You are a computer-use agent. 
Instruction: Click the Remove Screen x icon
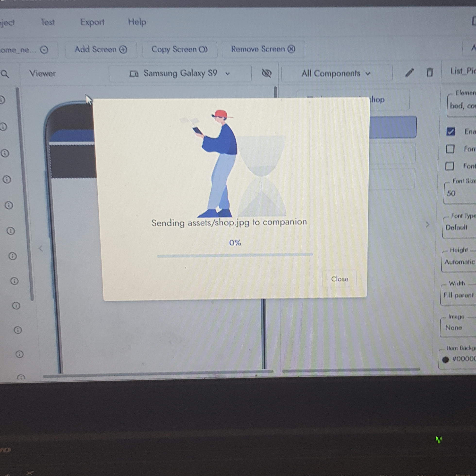[x=291, y=49]
